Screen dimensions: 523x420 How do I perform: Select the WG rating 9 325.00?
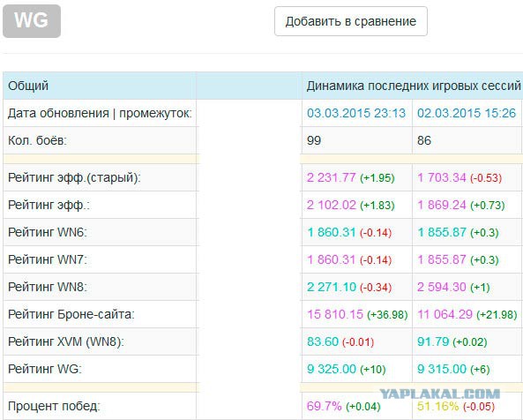(x=332, y=369)
